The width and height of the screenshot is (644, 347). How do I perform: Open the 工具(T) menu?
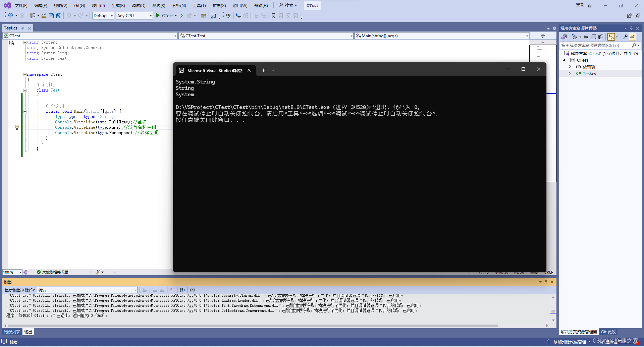[x=199, y=6]
